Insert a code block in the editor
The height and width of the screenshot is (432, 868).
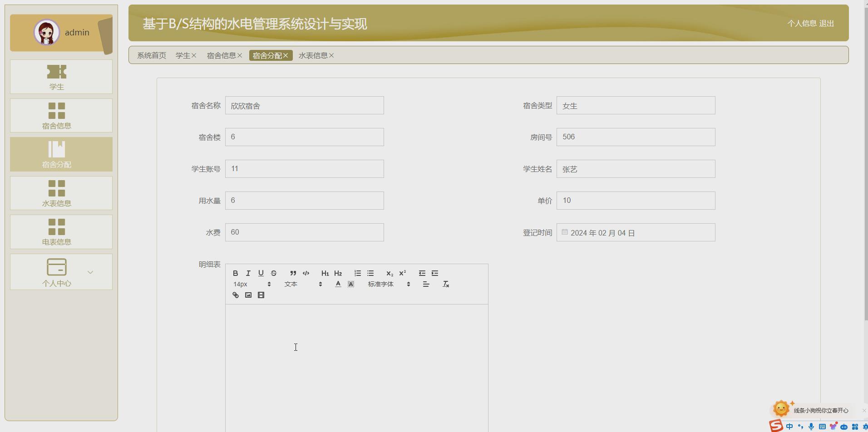click(306, 273)
